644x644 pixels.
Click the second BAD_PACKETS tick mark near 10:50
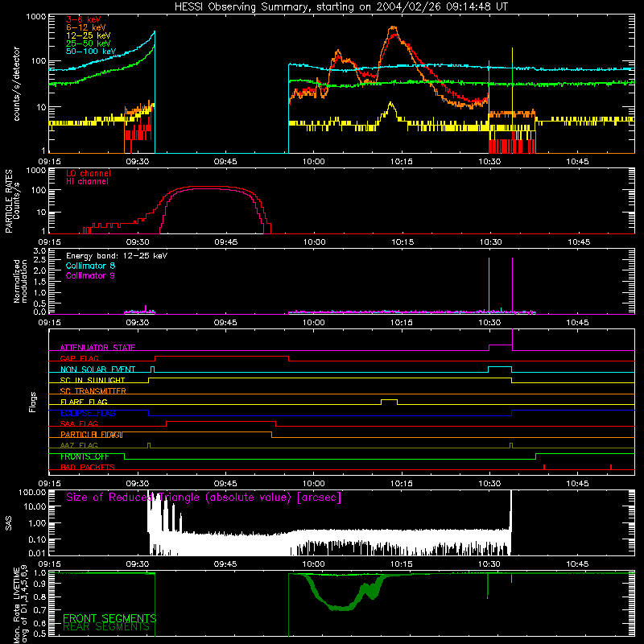coord(611,467)
